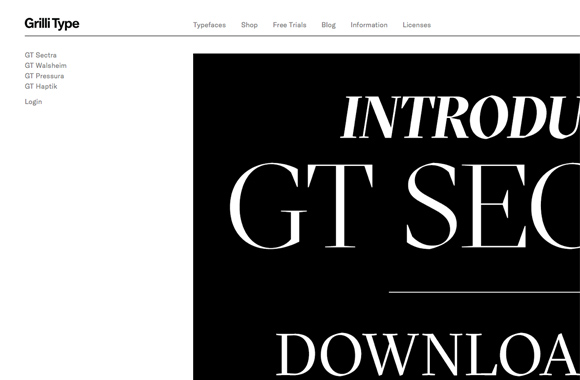Viewport: 580px width, 380px height.
Task: Open GT Pressura typeface link
Action: (44, 76)
